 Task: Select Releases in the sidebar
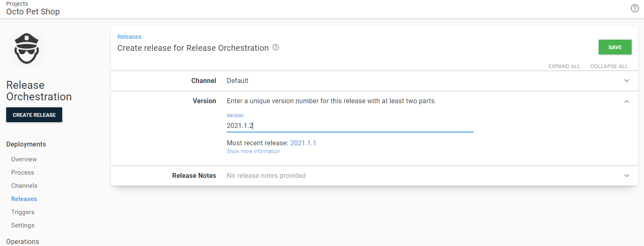point(24,199)
